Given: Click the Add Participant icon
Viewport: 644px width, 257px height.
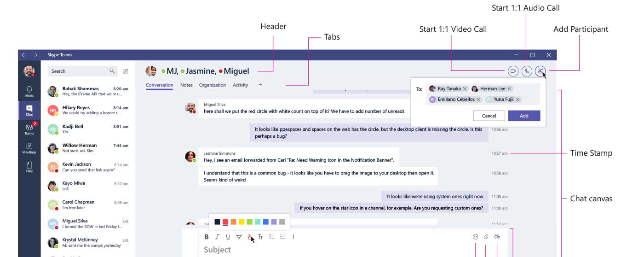Looking at the screenshot, I should (540, 71).
